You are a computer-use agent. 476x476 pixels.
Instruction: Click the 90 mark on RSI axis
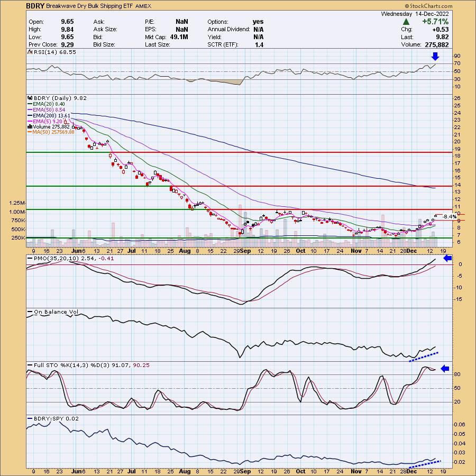[x=457, y=56]
